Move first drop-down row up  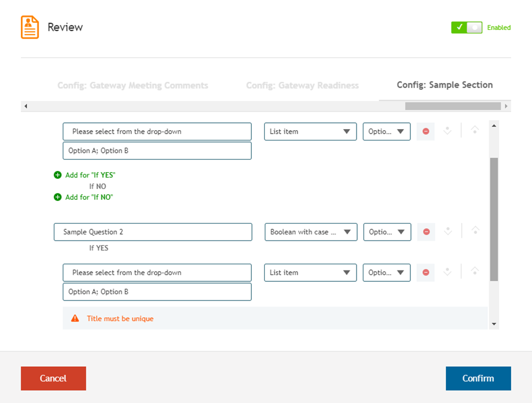[475, 130]
